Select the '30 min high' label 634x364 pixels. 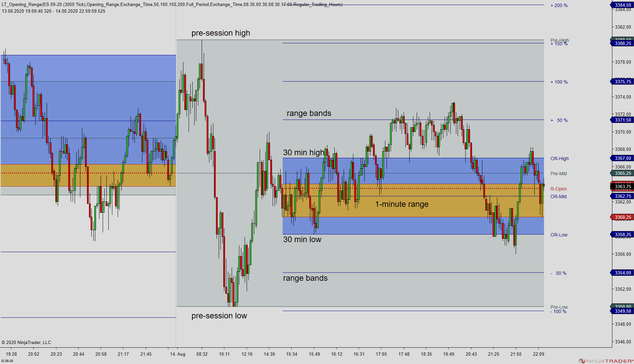tap(303, 153)
